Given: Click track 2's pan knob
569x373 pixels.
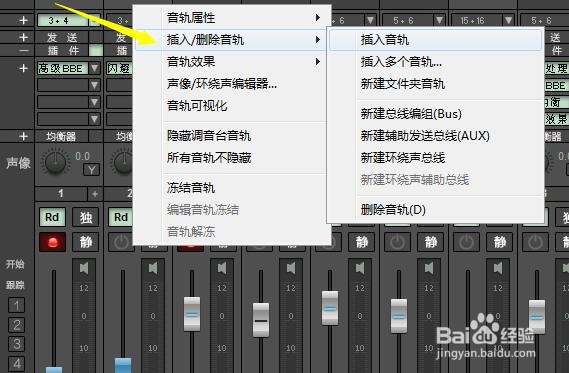Looking at the screenshot, I should pos(123,162).
